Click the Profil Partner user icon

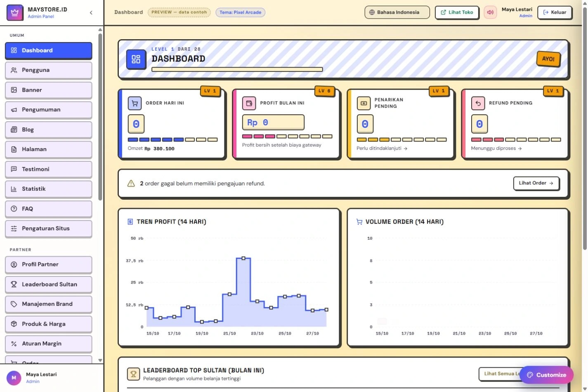pos(14,264)
